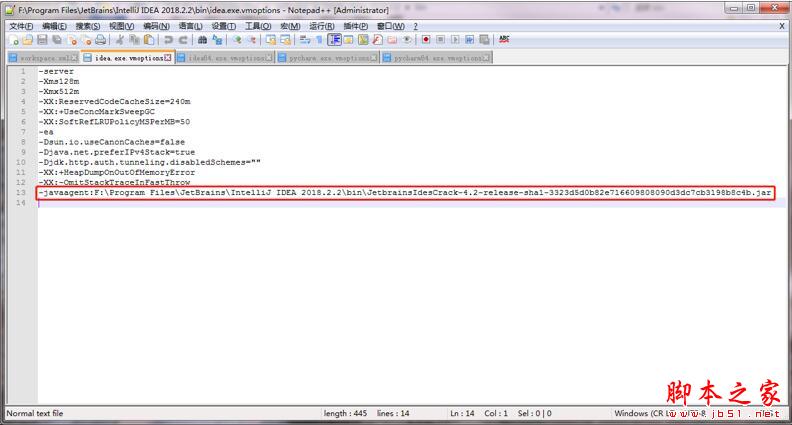Click the Copy toolbar icon
The width and height of the screenshot is (792, 425).
click(x=134, y=40)
